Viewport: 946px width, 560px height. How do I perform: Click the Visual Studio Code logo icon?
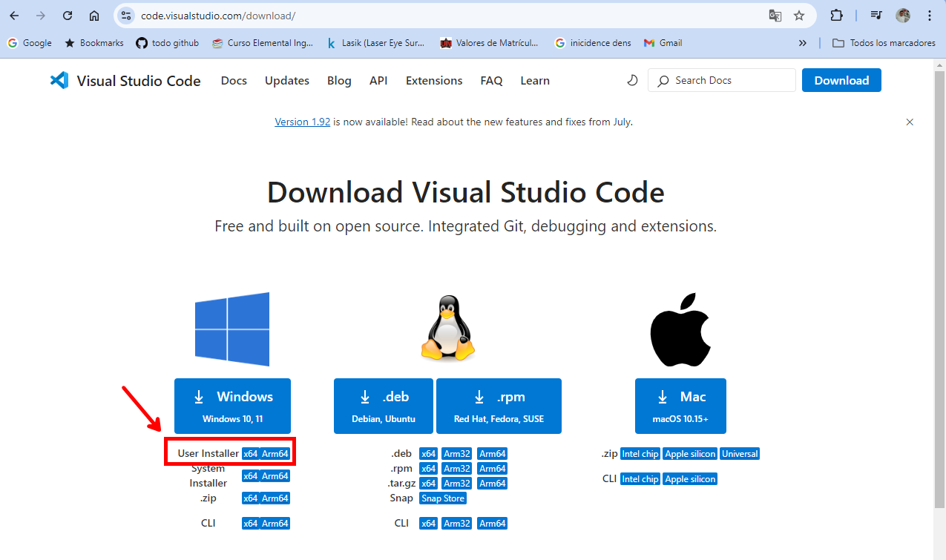(59, 80)
